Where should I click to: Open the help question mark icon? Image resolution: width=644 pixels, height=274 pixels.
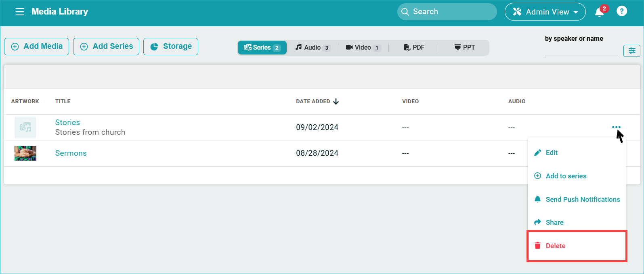coord(622,11)
